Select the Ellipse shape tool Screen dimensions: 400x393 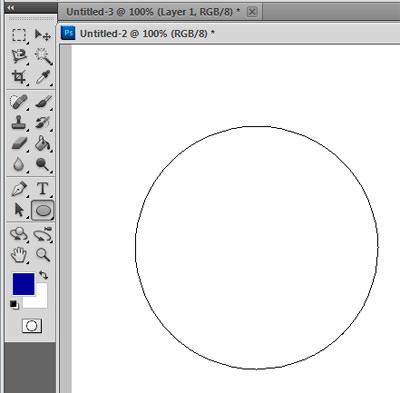click(43, 210)
